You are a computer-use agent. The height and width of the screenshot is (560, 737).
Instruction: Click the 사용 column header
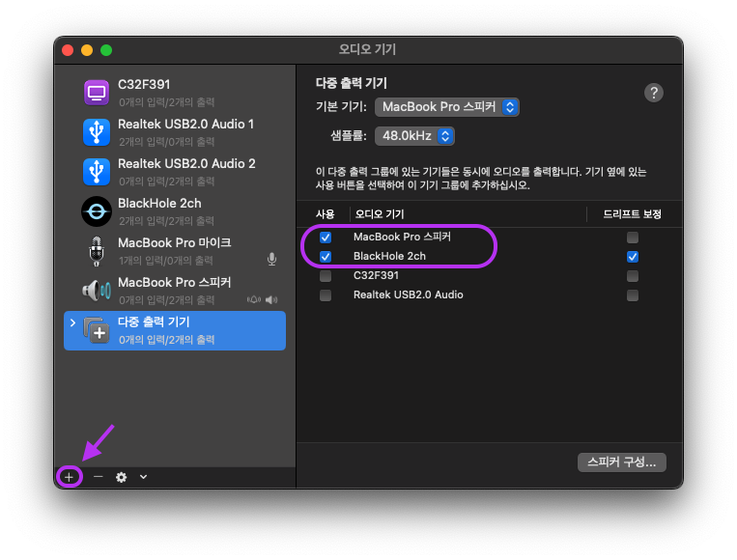click(x=325, y=213)
